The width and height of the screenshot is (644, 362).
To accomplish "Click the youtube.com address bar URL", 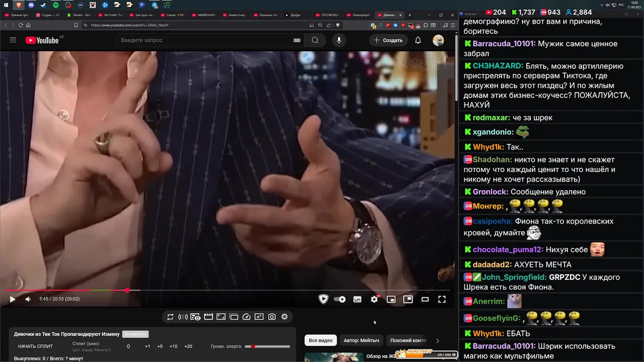I will point(129,25).
